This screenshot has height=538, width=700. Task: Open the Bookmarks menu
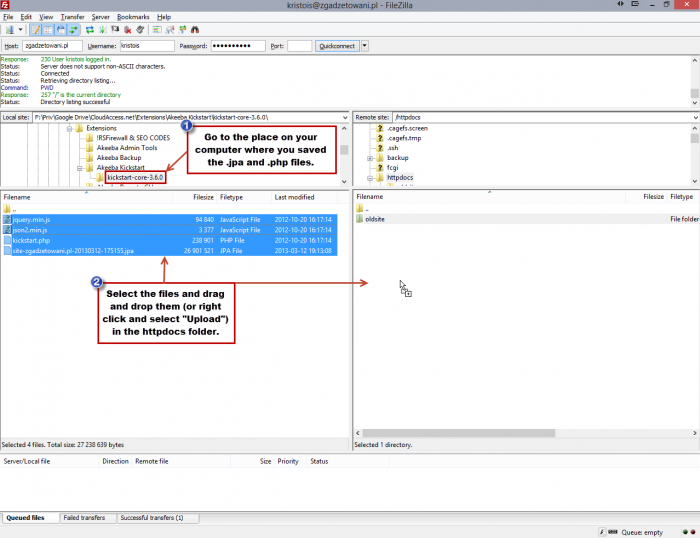coord(133,17)
